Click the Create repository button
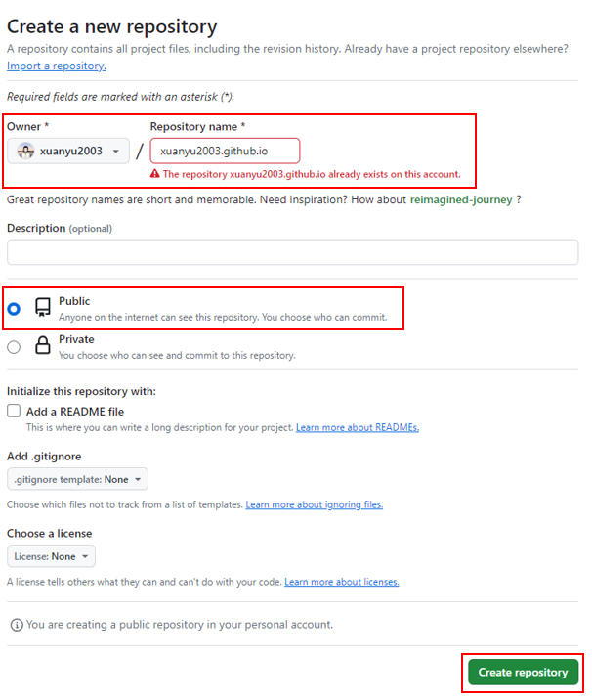Viewport: 592px width, 700px height. (x=523, y=673)
